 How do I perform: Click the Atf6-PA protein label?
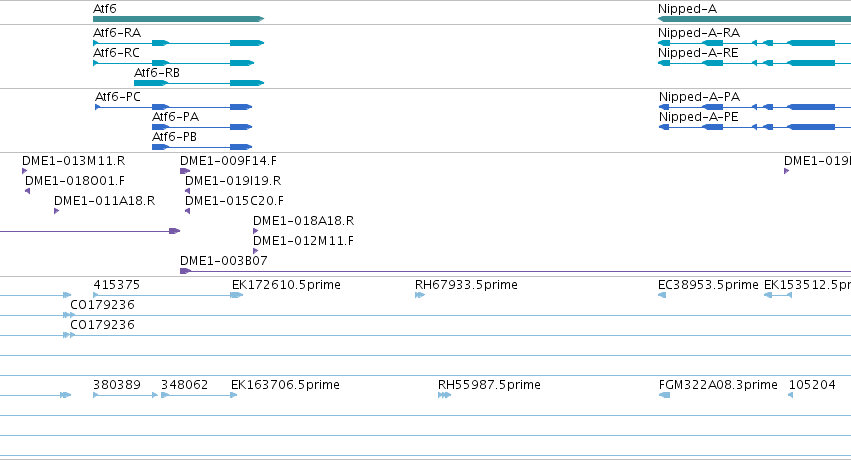pyautogui.click(x=175, y=117)
